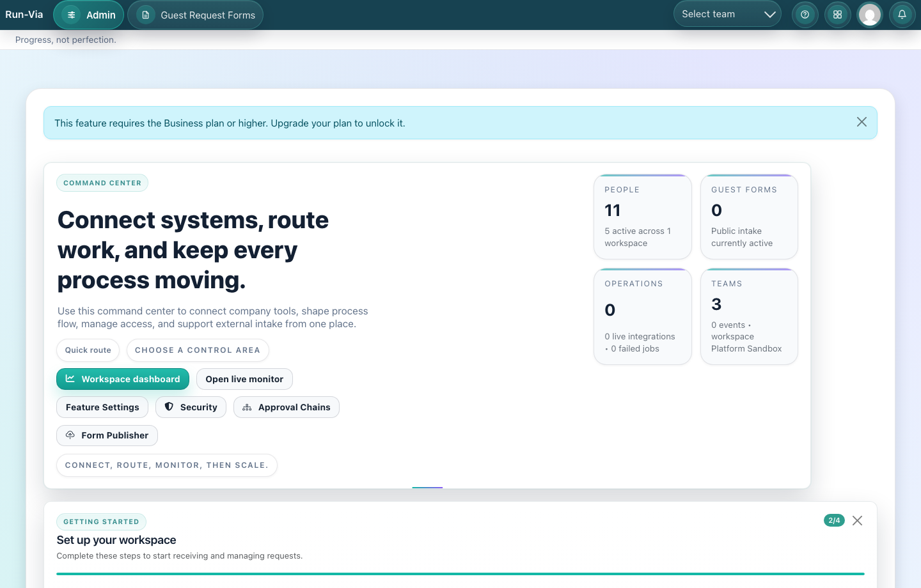Image resolution: width=921 pixels, height=588 pixels.
Task: Click the Admin sliders icon
Action: [72, 15]
